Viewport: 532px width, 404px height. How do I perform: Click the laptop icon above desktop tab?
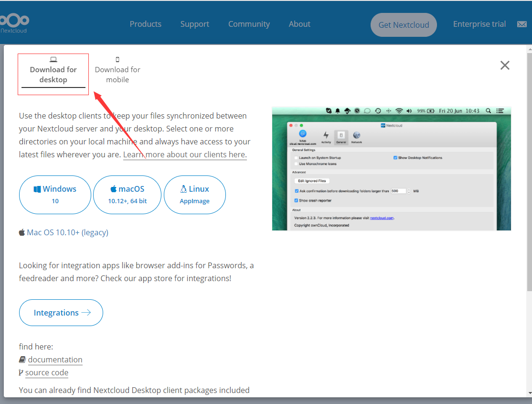click(53, 59)
